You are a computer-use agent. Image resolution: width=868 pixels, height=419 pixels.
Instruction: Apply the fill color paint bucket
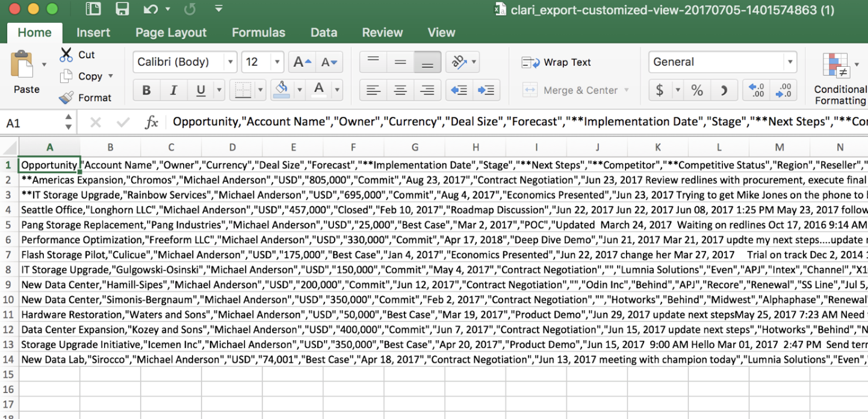[281, 90]
